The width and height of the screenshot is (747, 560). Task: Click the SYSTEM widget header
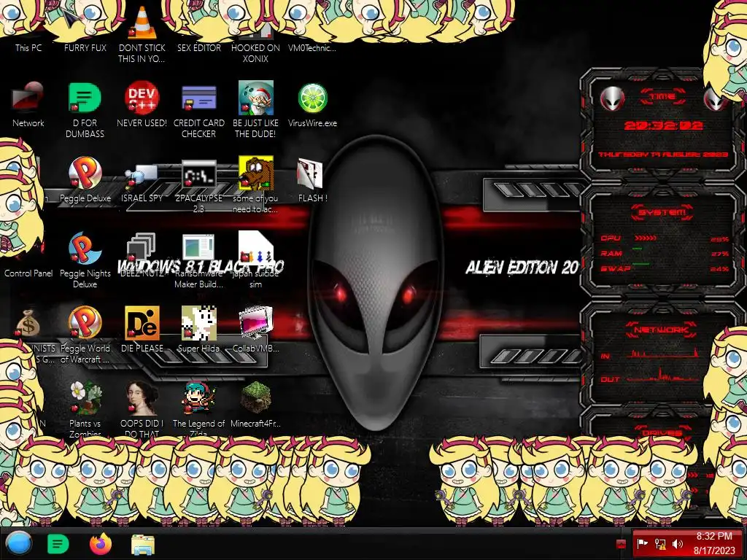662,212
